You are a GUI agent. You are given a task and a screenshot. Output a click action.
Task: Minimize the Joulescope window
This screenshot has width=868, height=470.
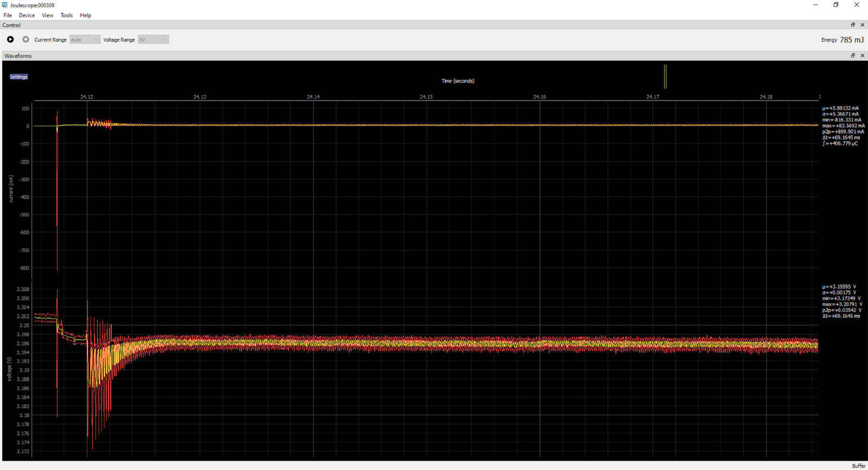(x=815, y=5)
